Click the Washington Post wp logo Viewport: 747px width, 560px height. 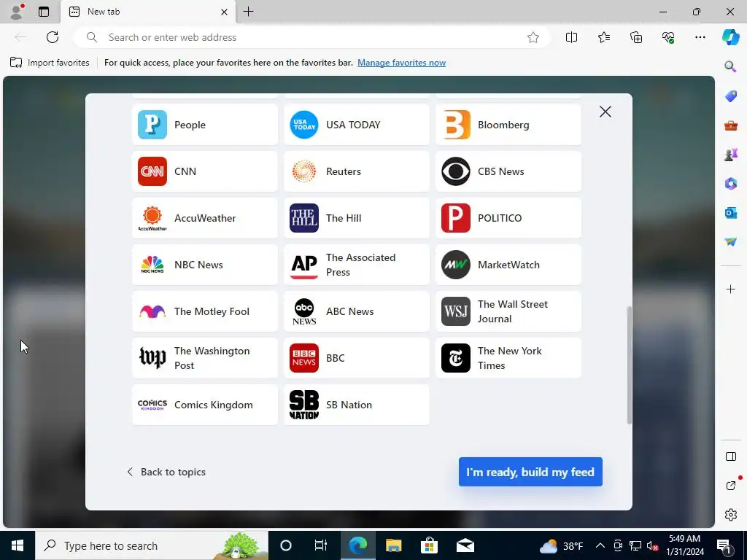(152, 358)
